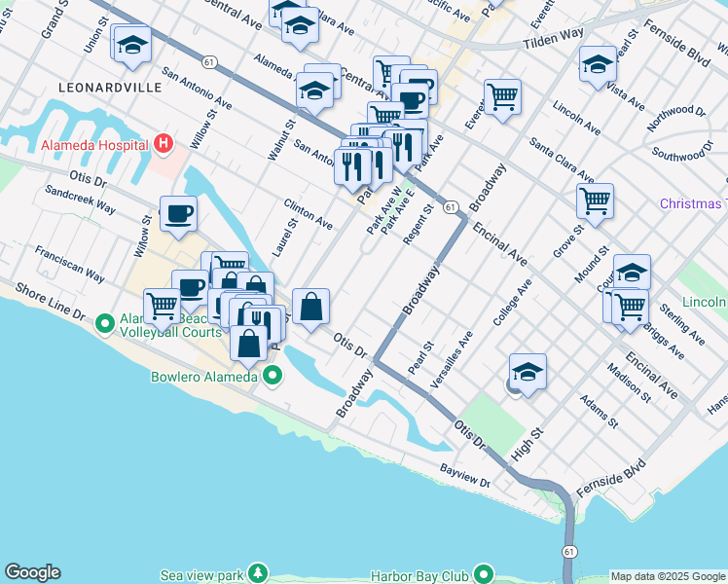728x584 pixels.
Task: Click the Christmas Tree purple place label
Action: [693, 203]
